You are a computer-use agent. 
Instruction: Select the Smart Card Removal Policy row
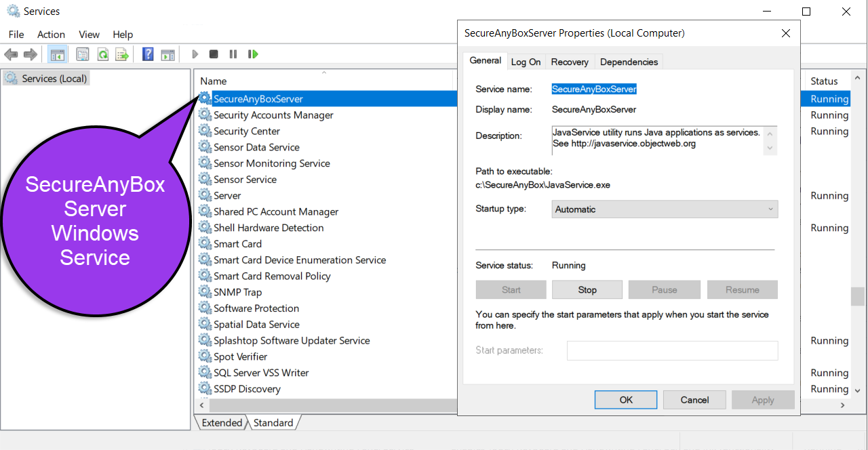(x=272, y=276)
